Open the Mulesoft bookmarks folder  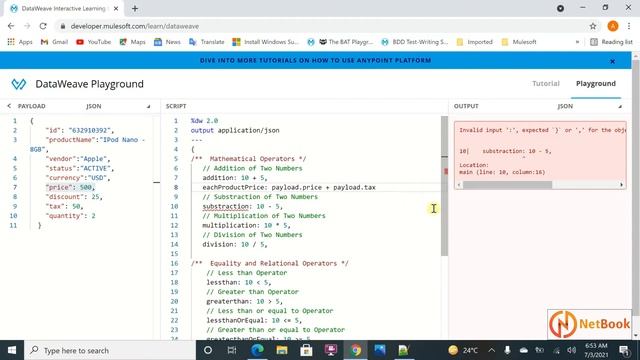tap(519, 42)
